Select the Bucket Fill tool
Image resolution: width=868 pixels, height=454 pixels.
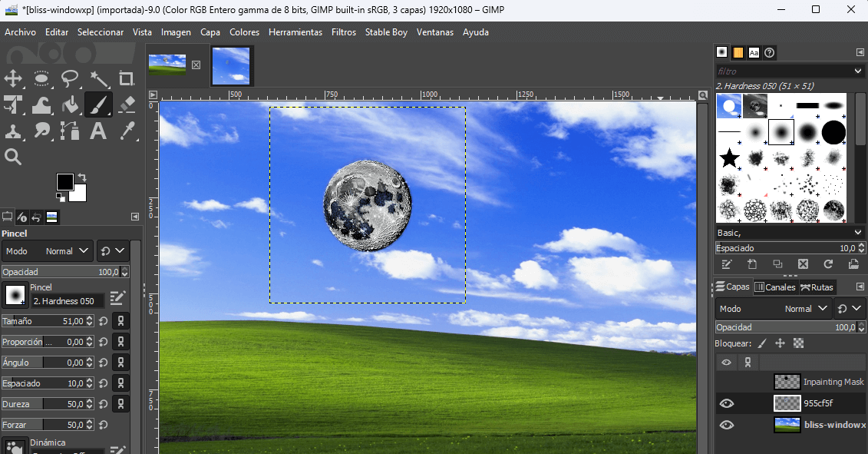[x=70, y=104]
